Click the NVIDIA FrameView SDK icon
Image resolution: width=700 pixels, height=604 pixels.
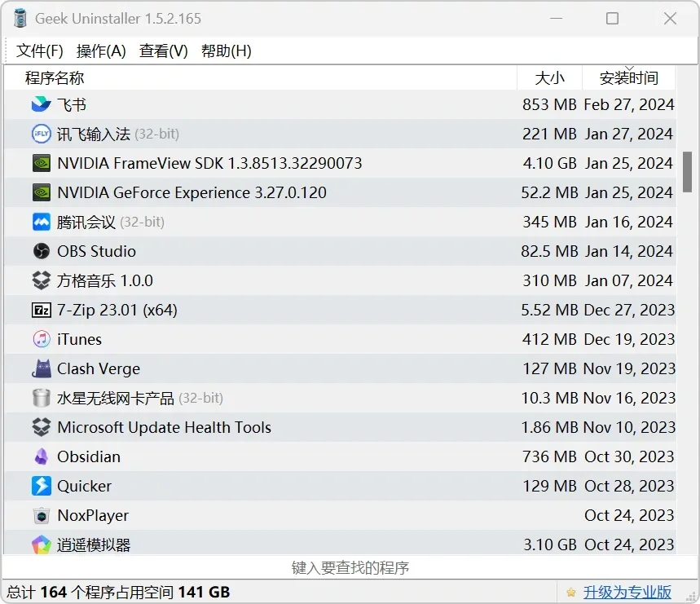click(41, 163)
